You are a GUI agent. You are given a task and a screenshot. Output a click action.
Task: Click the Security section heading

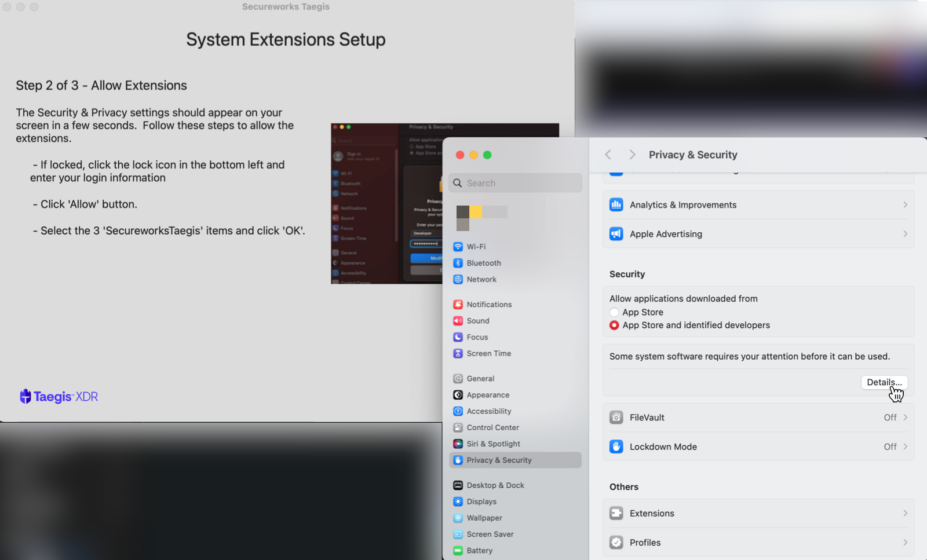627,274
